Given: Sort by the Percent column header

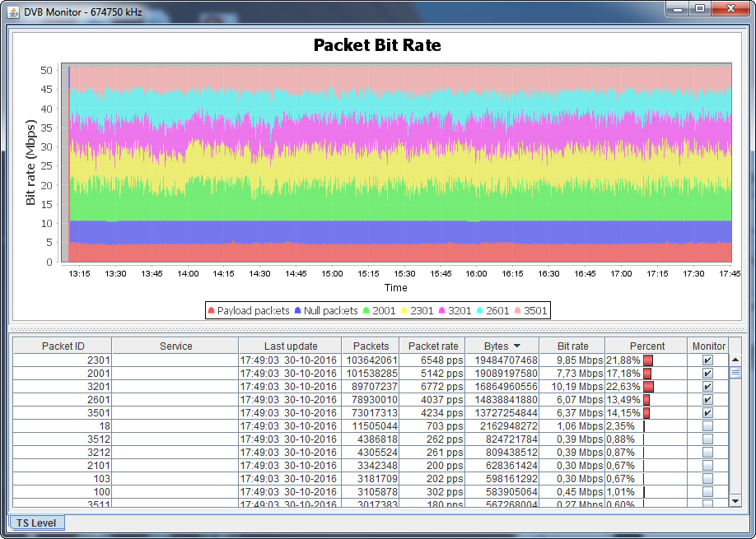Looking at the screenshot, I should click(x=646, y=346).
